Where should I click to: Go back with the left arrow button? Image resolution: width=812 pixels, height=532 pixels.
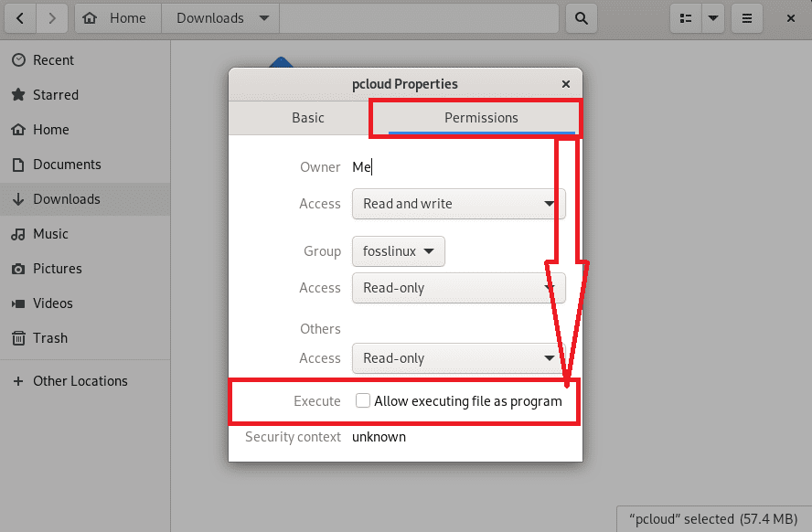click(20, 18)
